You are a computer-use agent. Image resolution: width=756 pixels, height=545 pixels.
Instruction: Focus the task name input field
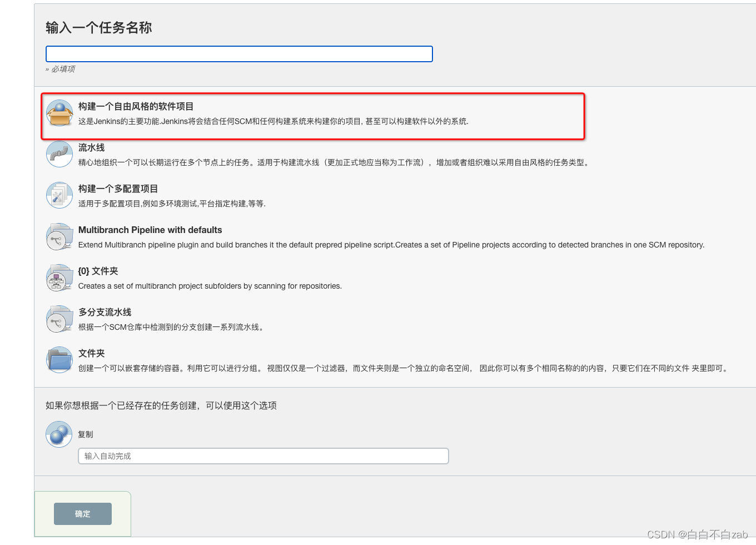click(x=239, y=54)
